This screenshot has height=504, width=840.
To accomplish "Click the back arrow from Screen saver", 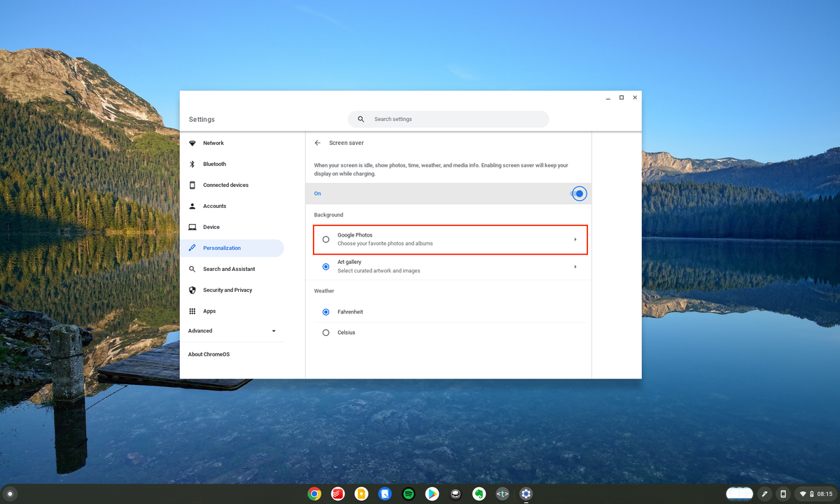I will coord(318,143).
